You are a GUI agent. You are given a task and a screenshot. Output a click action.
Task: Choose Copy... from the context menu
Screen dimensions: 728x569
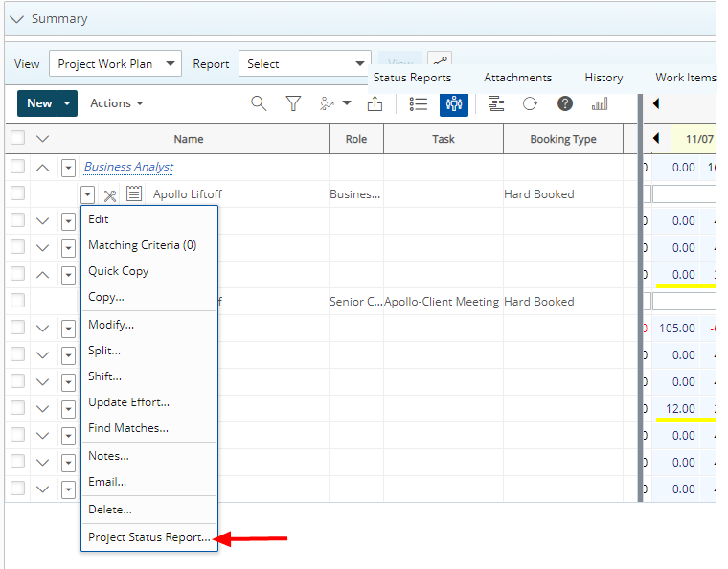(106, 297)
